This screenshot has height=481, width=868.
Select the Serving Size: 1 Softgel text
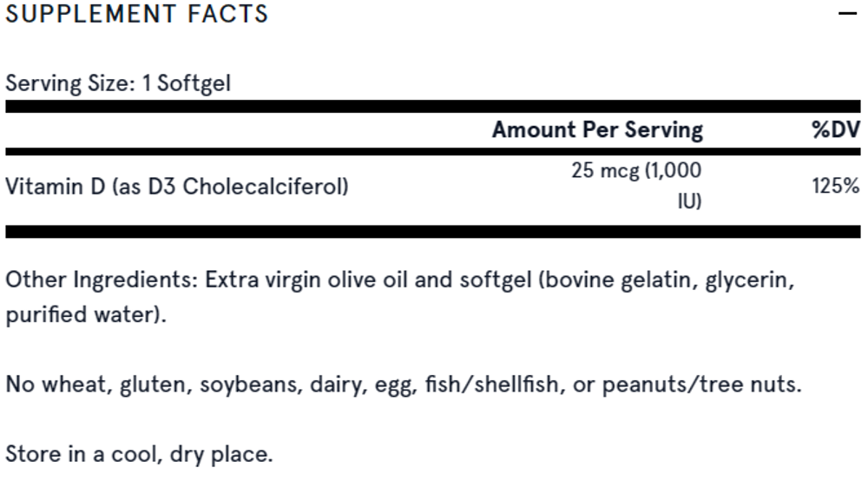click(118, 83)
